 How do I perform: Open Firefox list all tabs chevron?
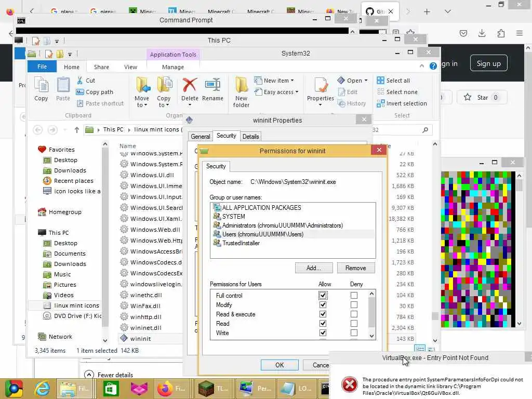[x=447, y=11]
